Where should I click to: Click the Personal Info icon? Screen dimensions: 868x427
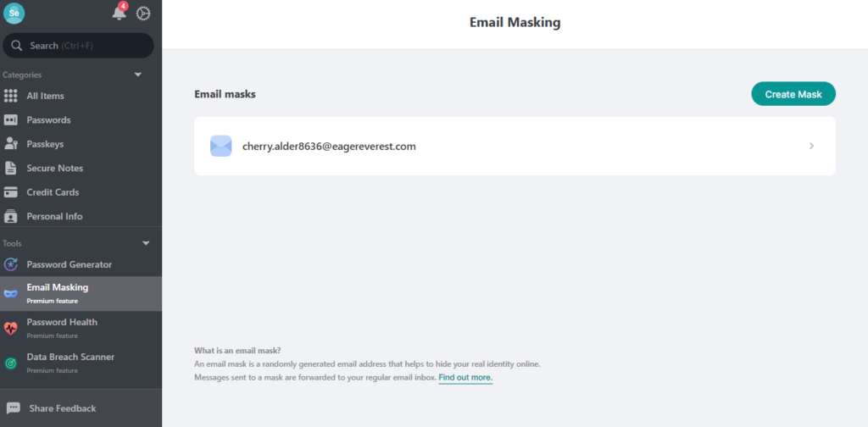11,216
